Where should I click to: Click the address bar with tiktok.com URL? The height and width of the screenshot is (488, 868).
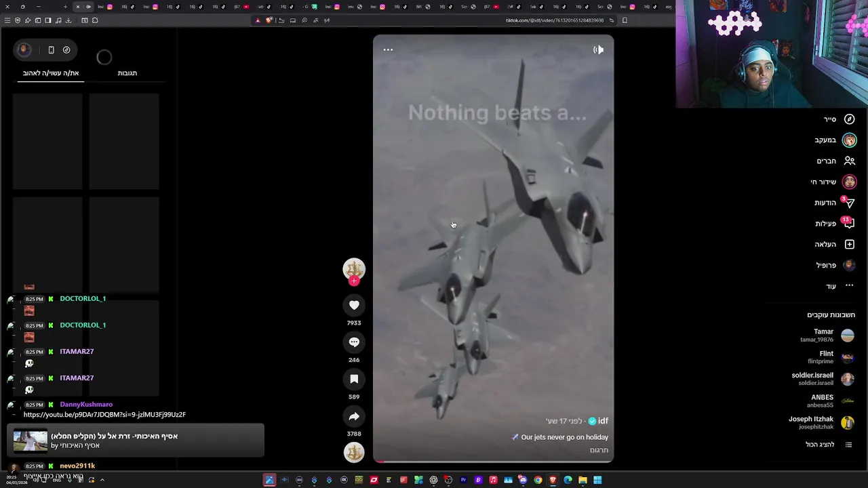pyautogui.click(x=554, y=20)
